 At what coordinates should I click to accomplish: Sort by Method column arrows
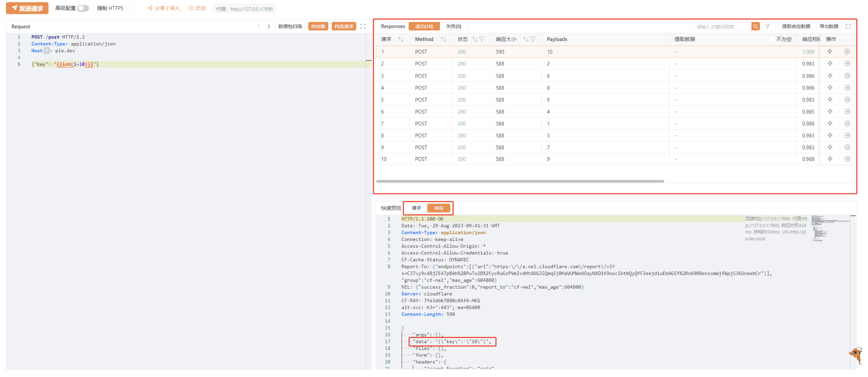pos(443,39)
